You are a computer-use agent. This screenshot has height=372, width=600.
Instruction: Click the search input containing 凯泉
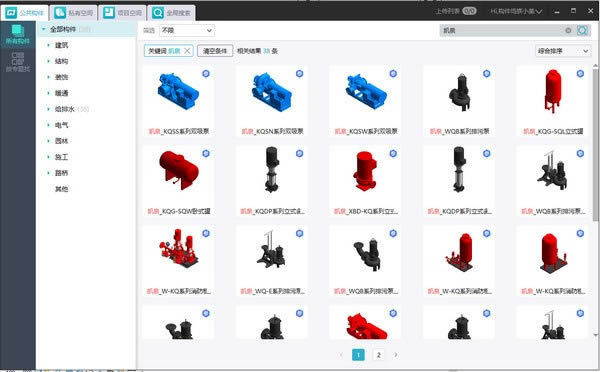click(501, 30)
